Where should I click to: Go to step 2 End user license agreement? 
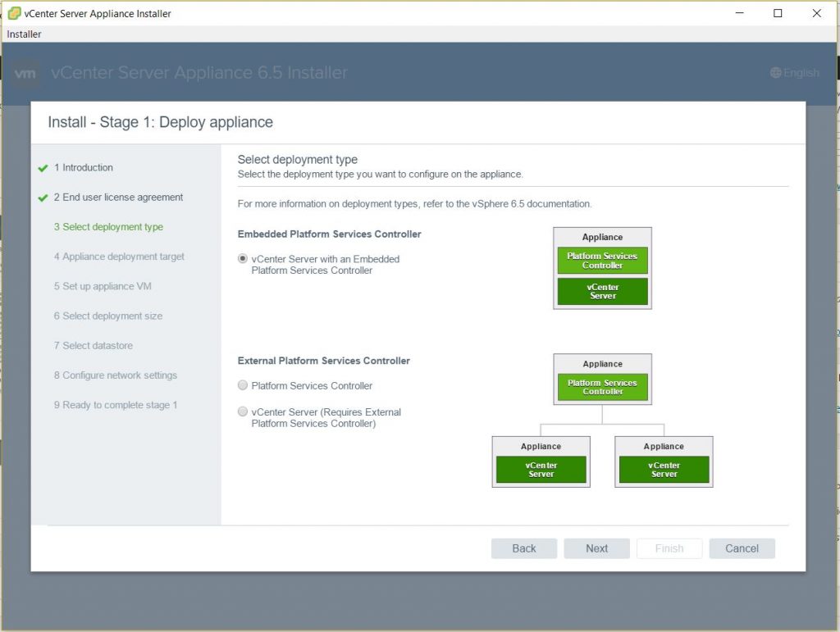coord(118,198)
